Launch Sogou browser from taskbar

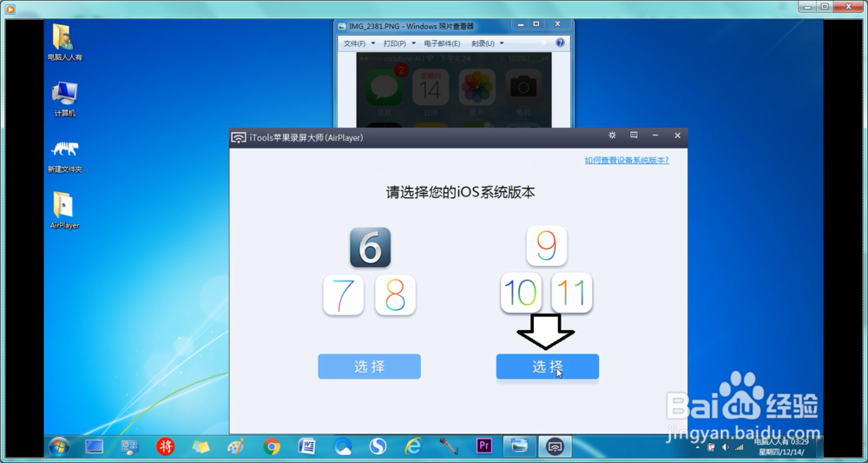[x=378, y=446]
